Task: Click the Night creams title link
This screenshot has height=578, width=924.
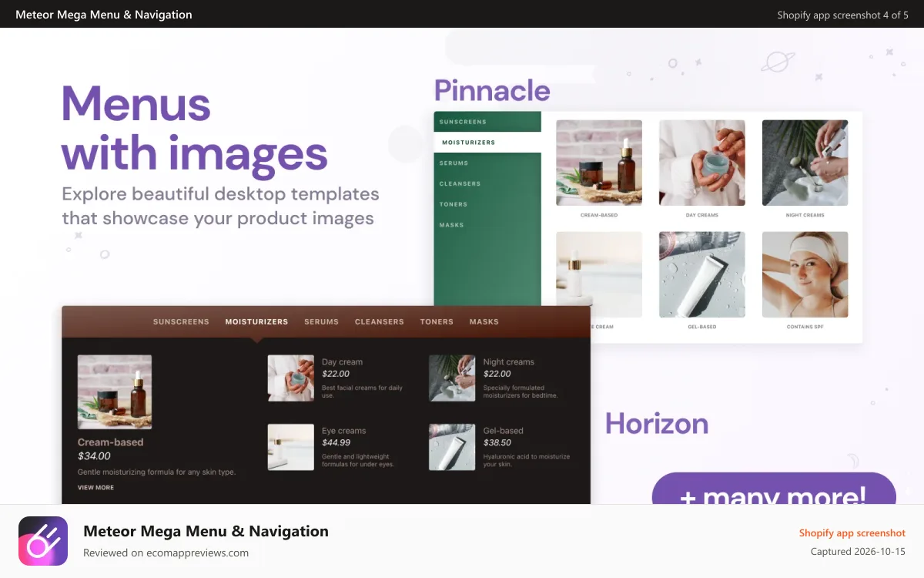Action: click(x=508, y=362)
